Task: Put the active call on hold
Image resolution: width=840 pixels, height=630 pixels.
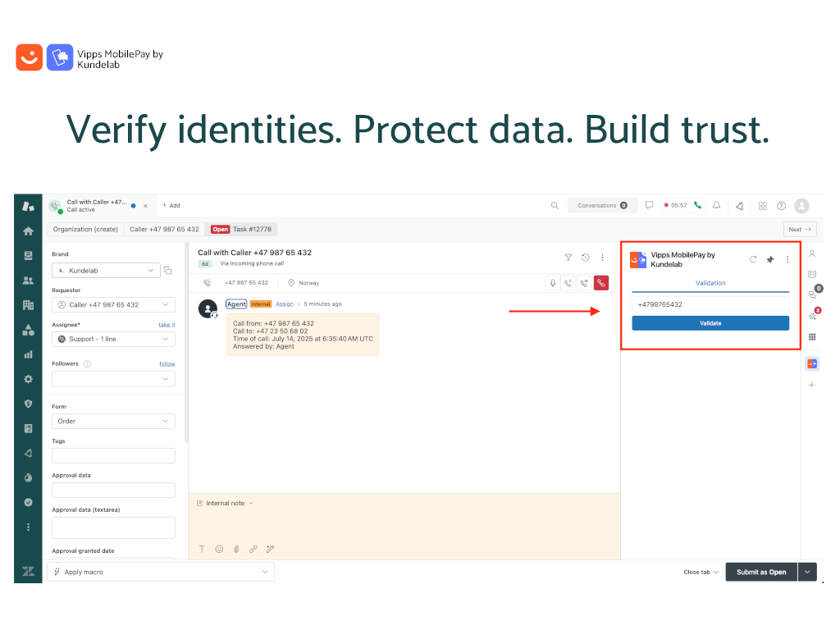Action: [x=568, y=283]
